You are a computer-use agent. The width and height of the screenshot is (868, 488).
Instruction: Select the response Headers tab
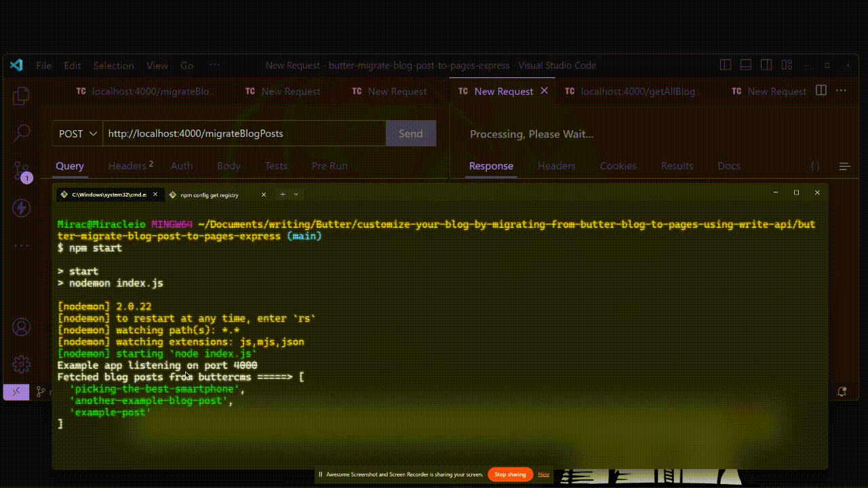557,166
